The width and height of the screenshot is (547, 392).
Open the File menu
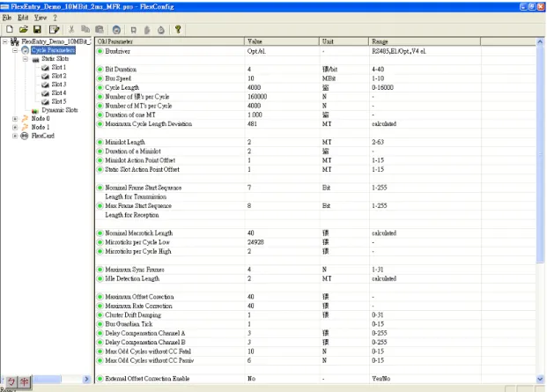click(7, 18)
